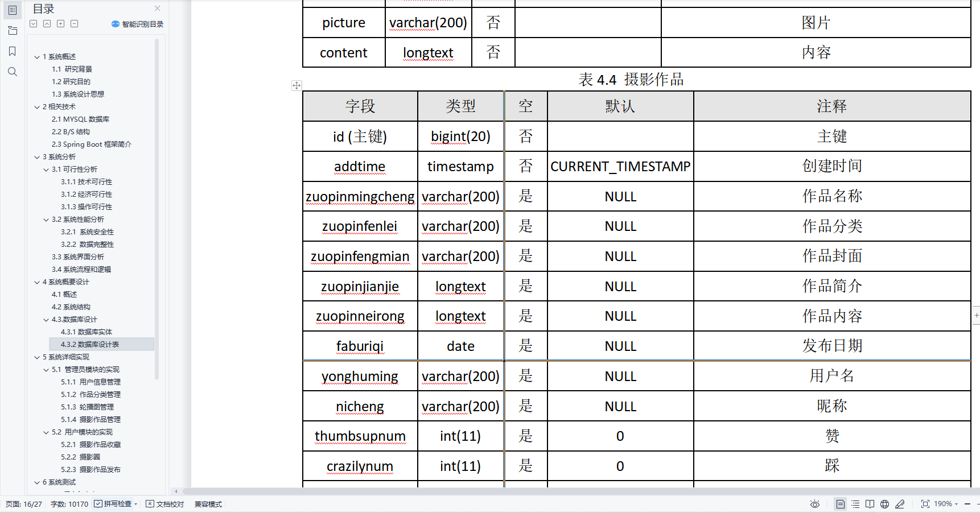
Task: Collapse the 3 系统分析 outline node
Action: coord(37,157)
